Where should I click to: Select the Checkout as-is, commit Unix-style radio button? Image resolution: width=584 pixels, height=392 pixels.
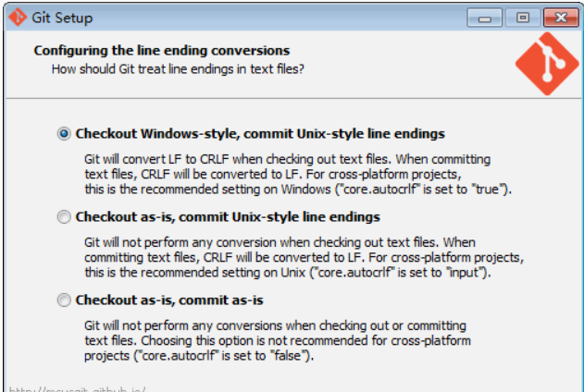point(64,217)
